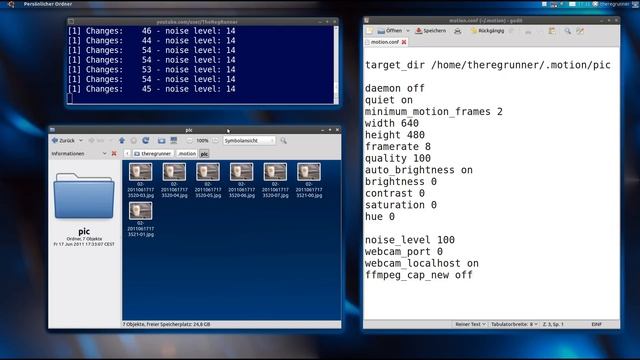This screenshot has height=360, width=640.
Task: Go up one folder with the up arrow
Action: click(122, 140)
